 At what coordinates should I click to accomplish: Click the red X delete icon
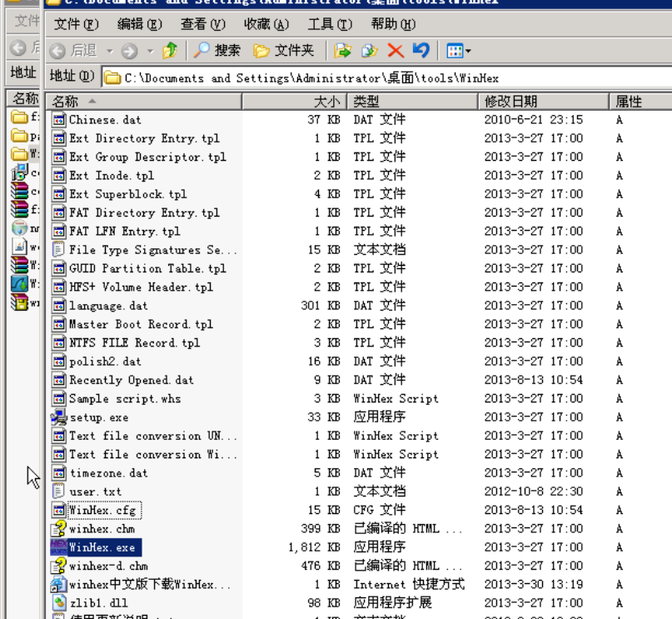[396, 51]
